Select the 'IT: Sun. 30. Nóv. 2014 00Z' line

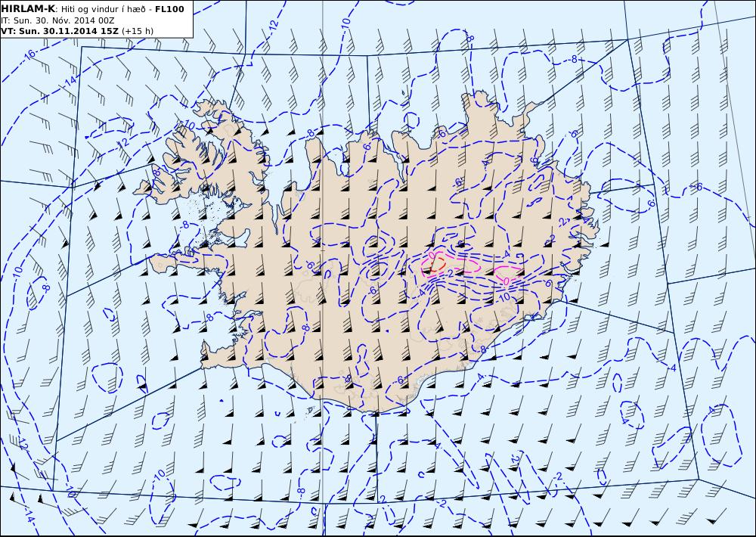[58, 20]
